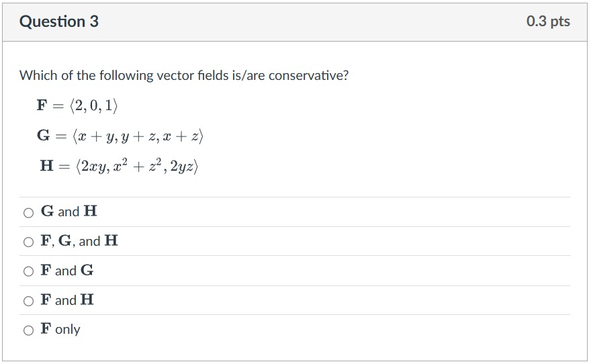Click the 'F and H' answer label text

pyautogui.click(x=67, y=300)
